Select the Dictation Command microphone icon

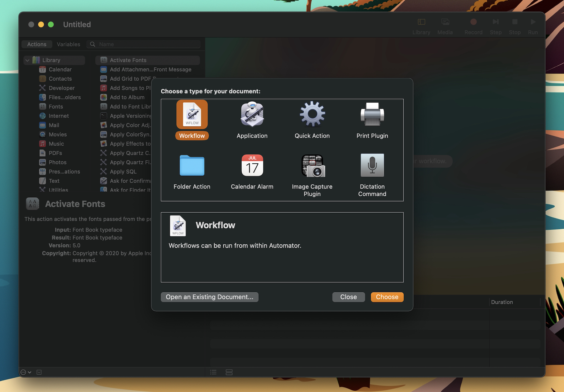tap(372, 166)
